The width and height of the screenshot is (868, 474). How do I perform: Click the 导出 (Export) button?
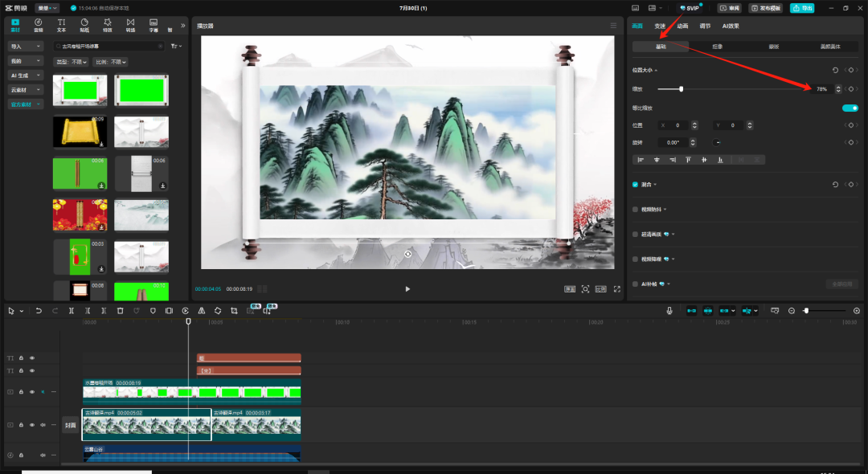[x=801, y=8]
